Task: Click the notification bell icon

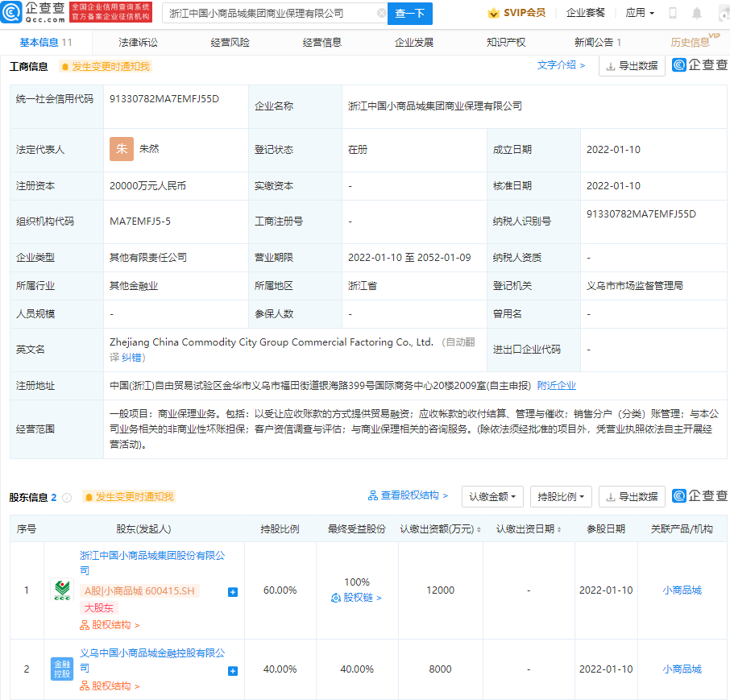Action: (696, 13)
